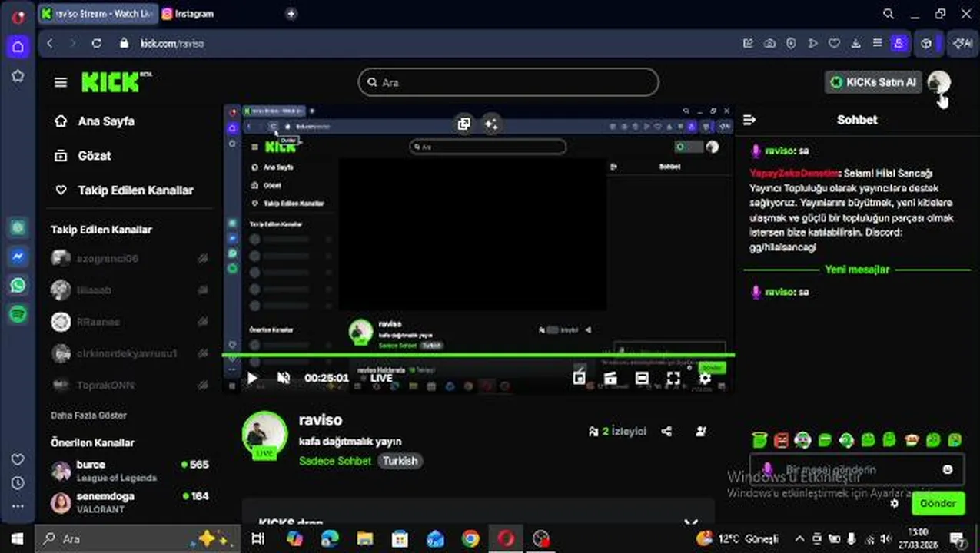The height and width of the screenshot is (553, 980).
Task: Click the Gönder send button
Action: click(x=938, y=503)
